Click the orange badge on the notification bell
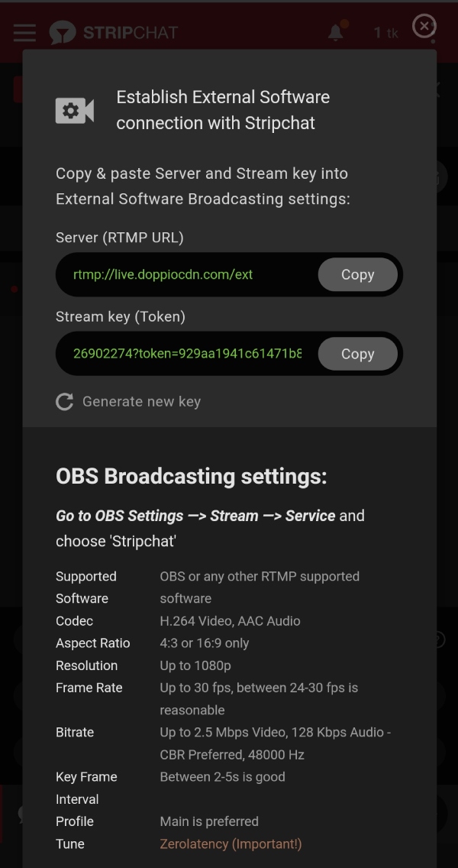The image size is (458, 868). click(x=344, y=24)
